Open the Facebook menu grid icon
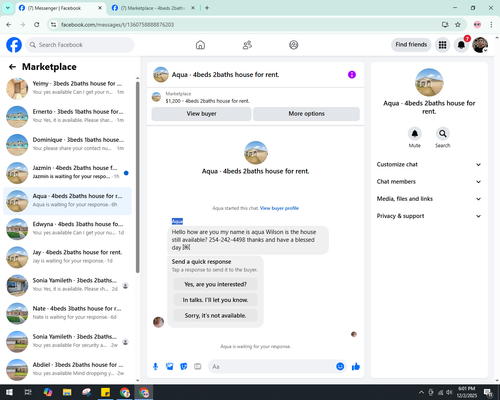Viewport: 500px width, 400px height. click(442, 45)
